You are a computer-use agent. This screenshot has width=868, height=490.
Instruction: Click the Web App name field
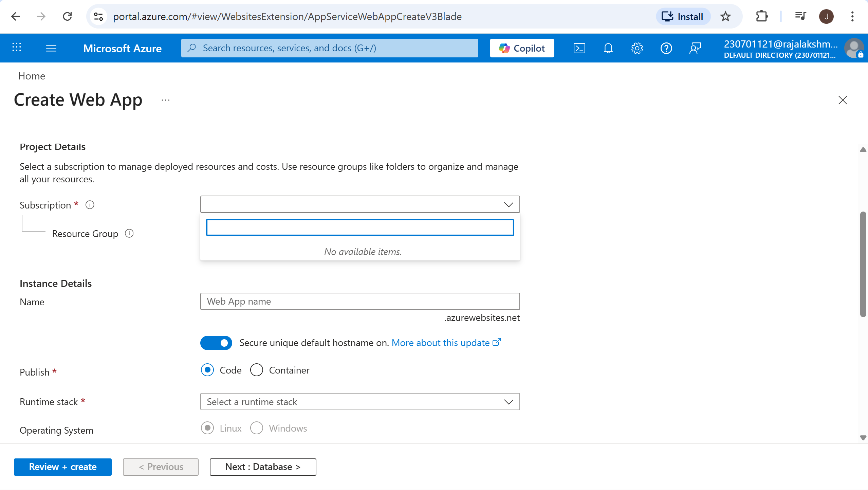point(360,302)
